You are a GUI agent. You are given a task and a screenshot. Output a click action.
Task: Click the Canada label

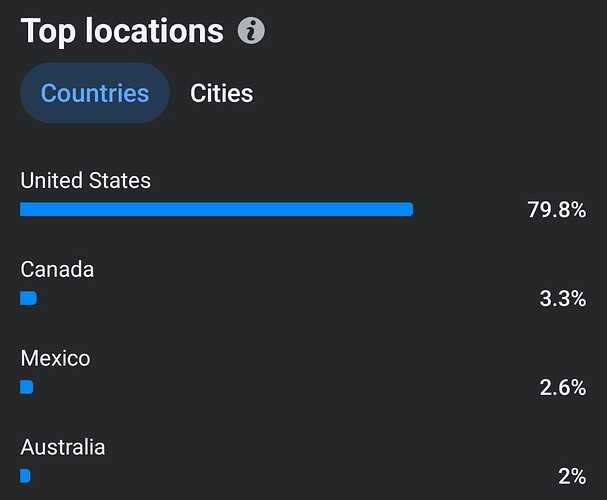(57, 269)
